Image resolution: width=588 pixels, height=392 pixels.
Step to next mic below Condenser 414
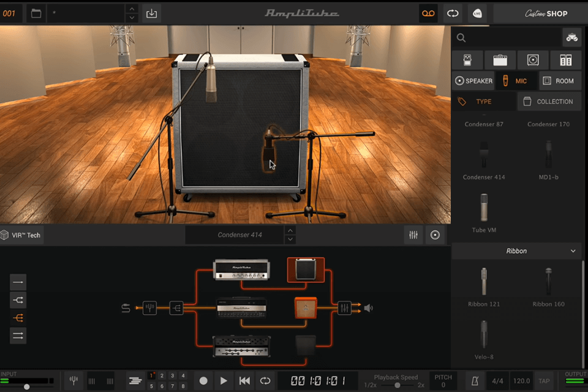click(290, 239)
